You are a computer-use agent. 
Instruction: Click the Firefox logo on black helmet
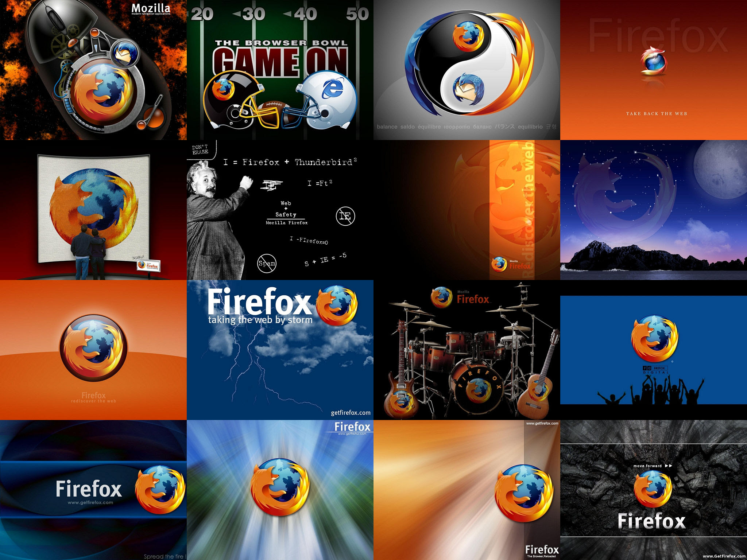point(223,89)
